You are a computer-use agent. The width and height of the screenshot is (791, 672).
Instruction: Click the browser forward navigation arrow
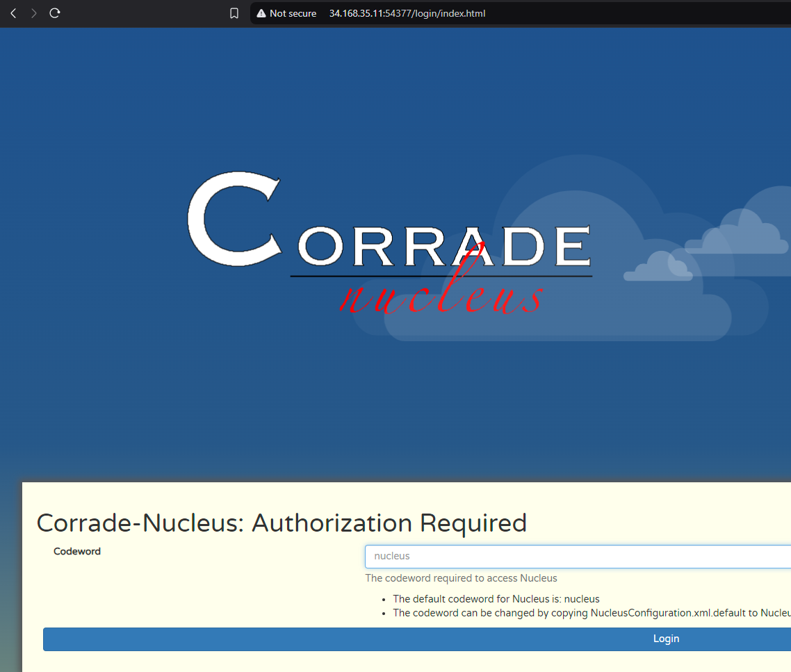(x=33, y=13)
